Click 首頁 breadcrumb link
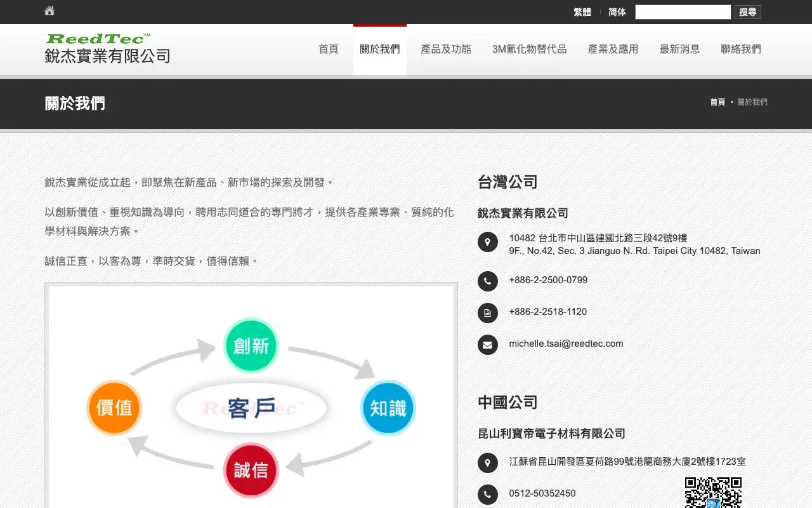Image resolution: width=812 pixels, height=508 pixels. (x=717, y=102)
